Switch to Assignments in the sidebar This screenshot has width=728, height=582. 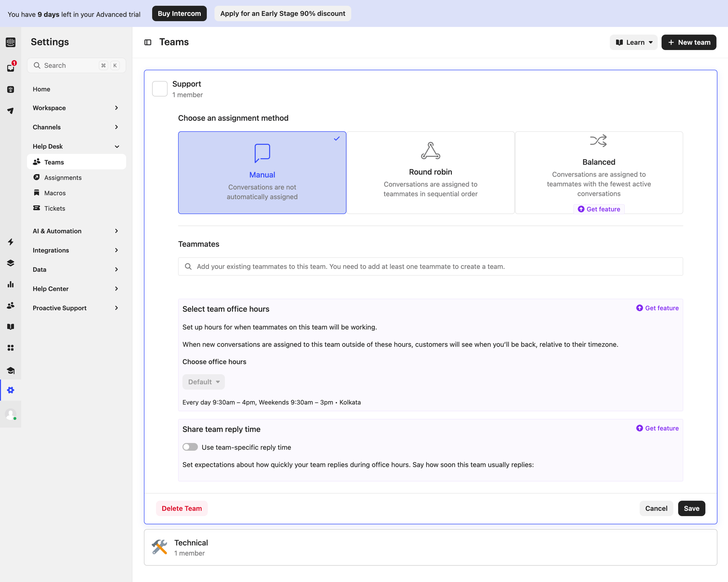point(63,177)
